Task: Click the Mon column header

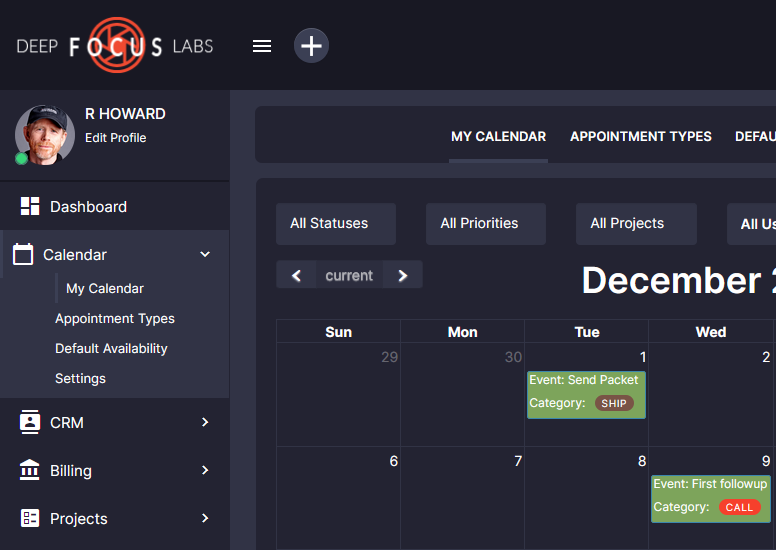Action: click(463, 332)
